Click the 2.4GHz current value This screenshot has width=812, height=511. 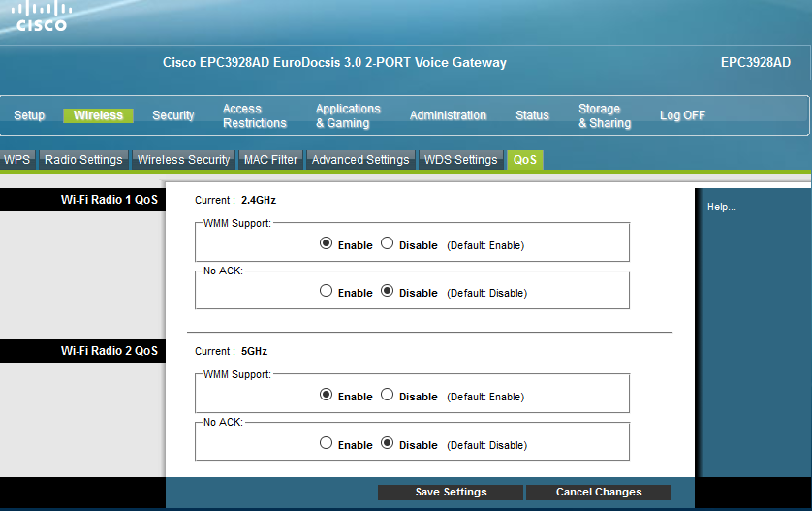tap(259, 200)
